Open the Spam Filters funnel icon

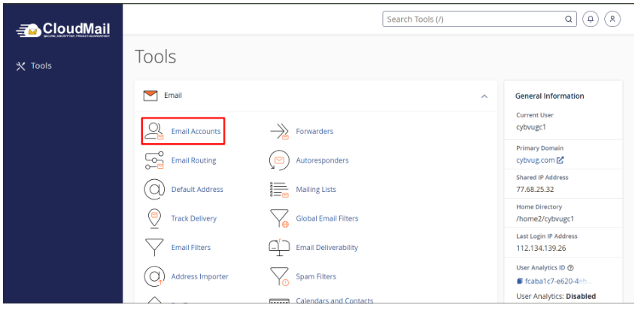(279, 276)
